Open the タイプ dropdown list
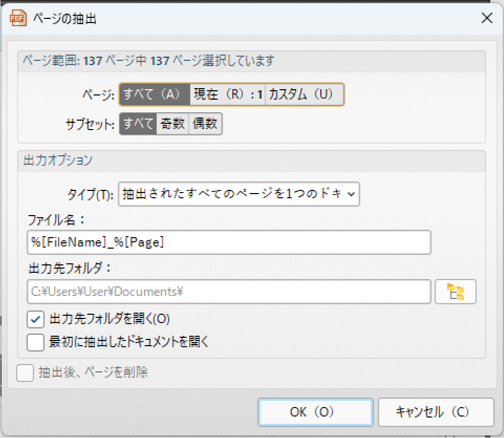Viewport: 504px width, 438px height. 239,194
